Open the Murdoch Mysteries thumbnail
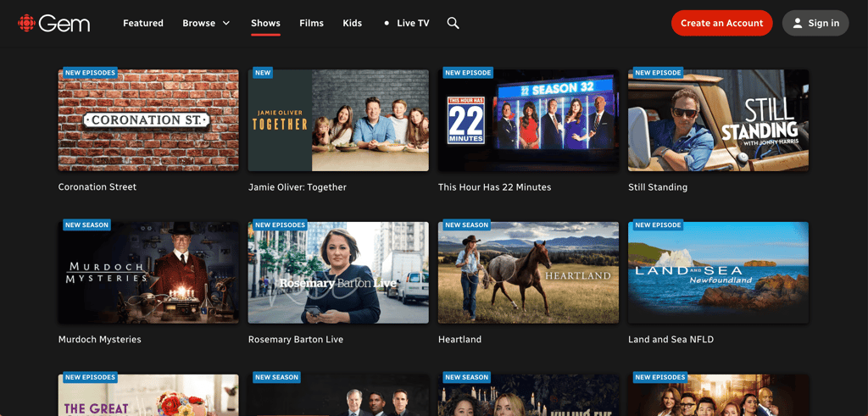The image size is (868, 416). [x=148, y=273]
